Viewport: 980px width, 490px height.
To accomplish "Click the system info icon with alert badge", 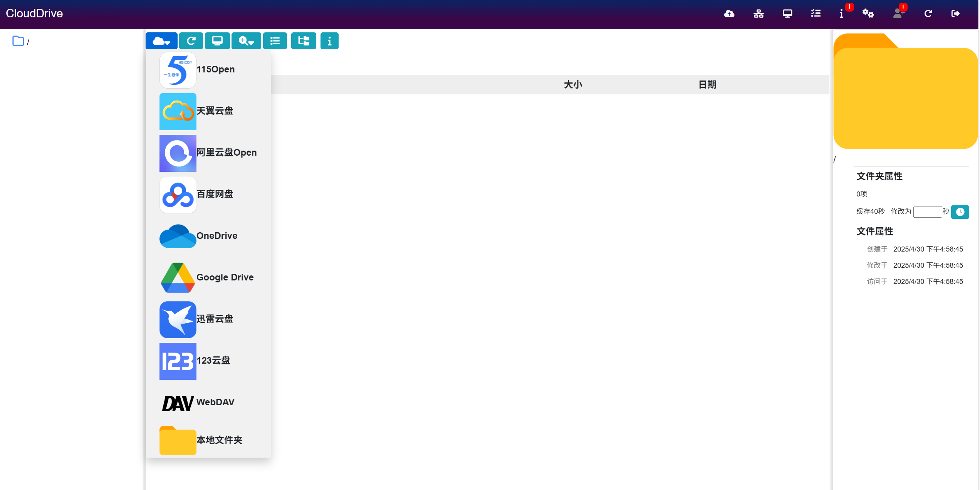I will pyautogui.click(x=842, y=13).
